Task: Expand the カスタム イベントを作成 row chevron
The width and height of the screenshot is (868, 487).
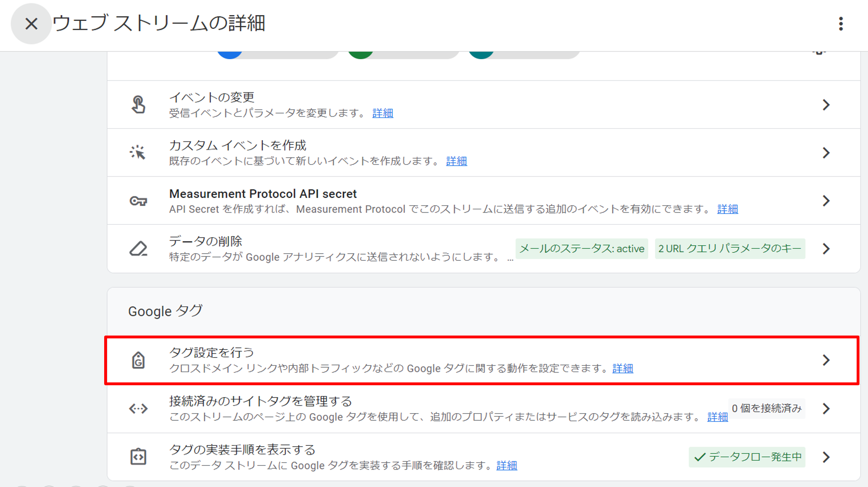Action: pos(826,152)
